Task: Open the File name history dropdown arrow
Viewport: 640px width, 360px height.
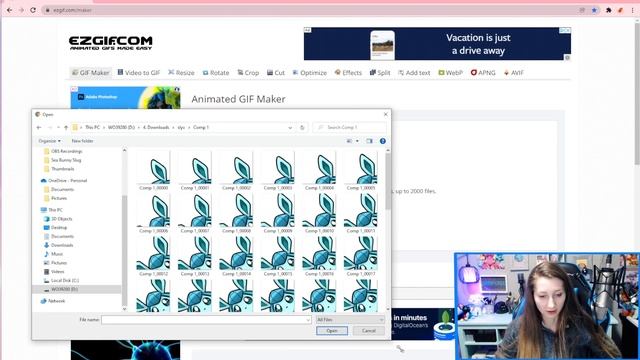Action: click(308, 320)
